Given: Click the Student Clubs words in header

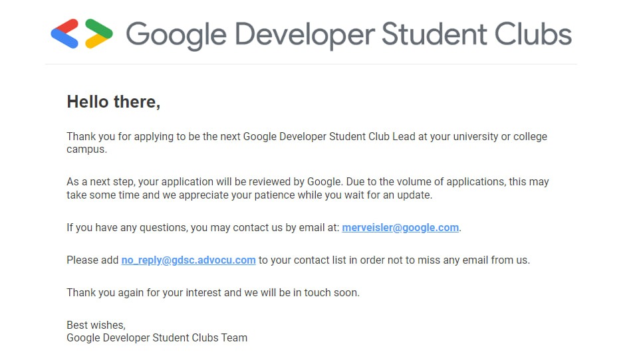Looking at the screenshot, I should (477, 34).
